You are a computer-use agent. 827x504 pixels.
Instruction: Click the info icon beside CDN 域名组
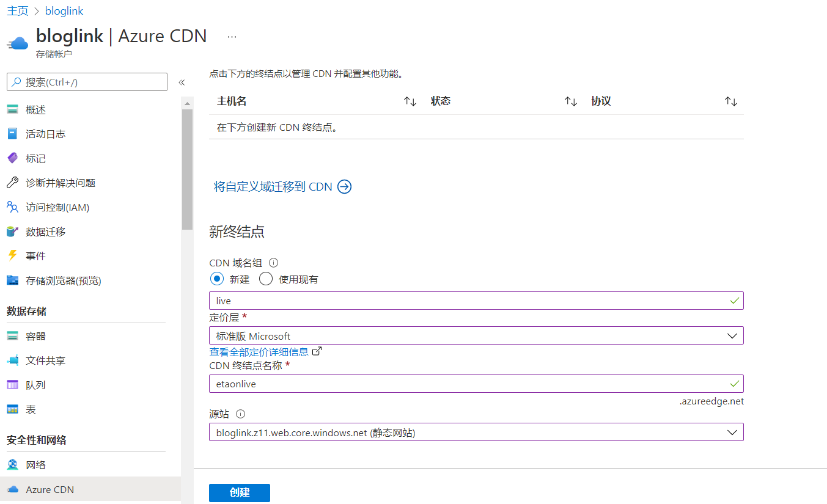point(274,263)
